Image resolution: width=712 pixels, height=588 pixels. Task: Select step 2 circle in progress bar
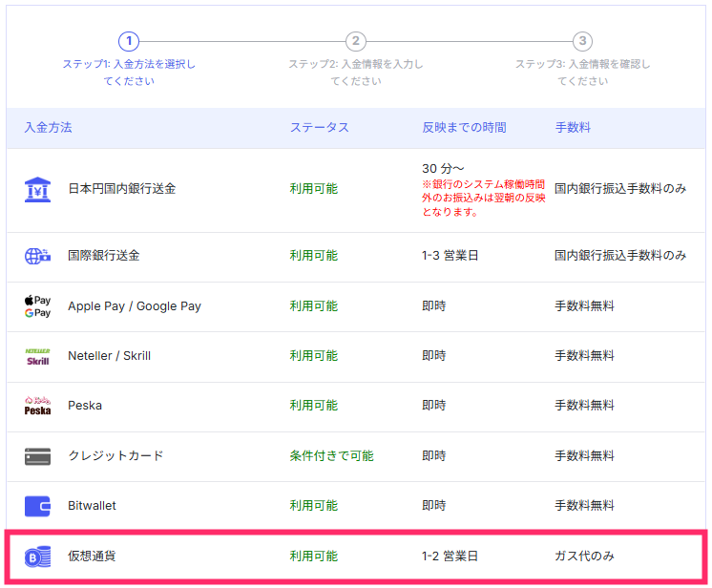[x=356, y=41]
